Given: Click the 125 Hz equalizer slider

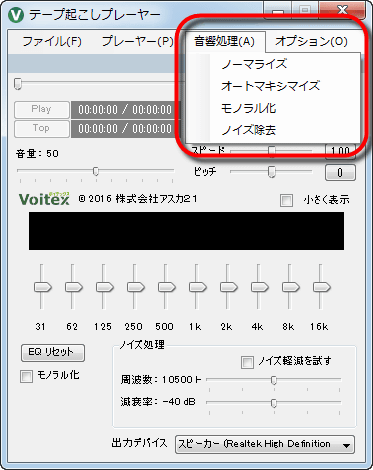Looking at the screenshot, I should pos(104,287).
